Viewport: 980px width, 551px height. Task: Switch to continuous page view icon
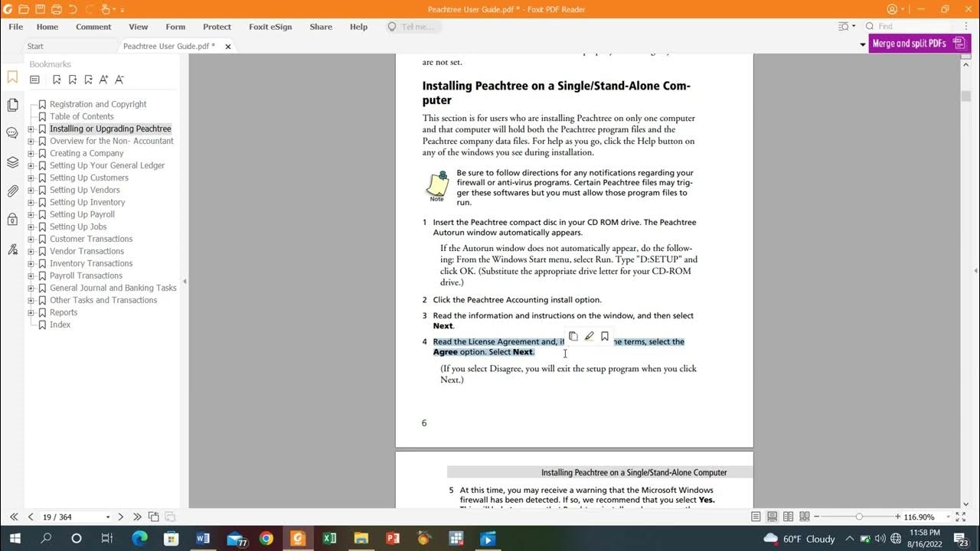[773, 517]
